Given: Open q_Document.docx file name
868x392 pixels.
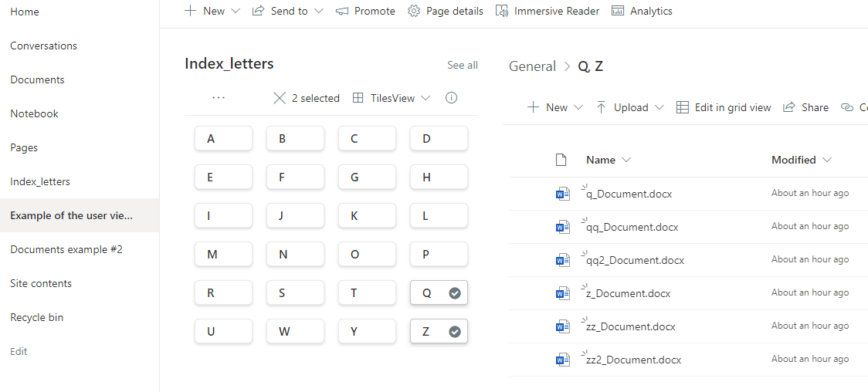Looking at the screenshot, I should tap(629, 194).
